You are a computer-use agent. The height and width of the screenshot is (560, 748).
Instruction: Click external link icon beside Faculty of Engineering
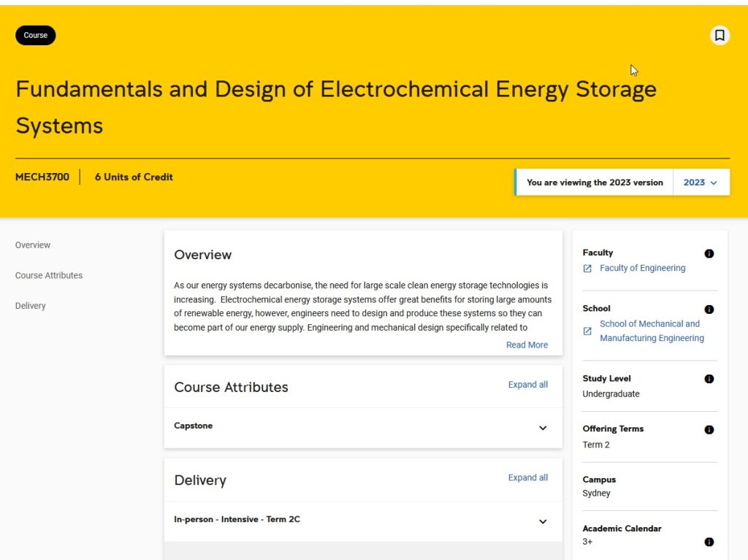pos(587,269)
